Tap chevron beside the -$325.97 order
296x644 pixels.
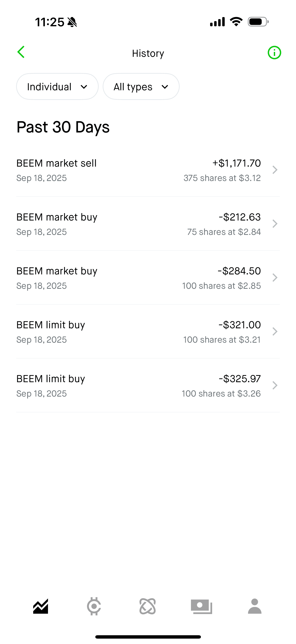pyautogui.click(x=275, y=385)
